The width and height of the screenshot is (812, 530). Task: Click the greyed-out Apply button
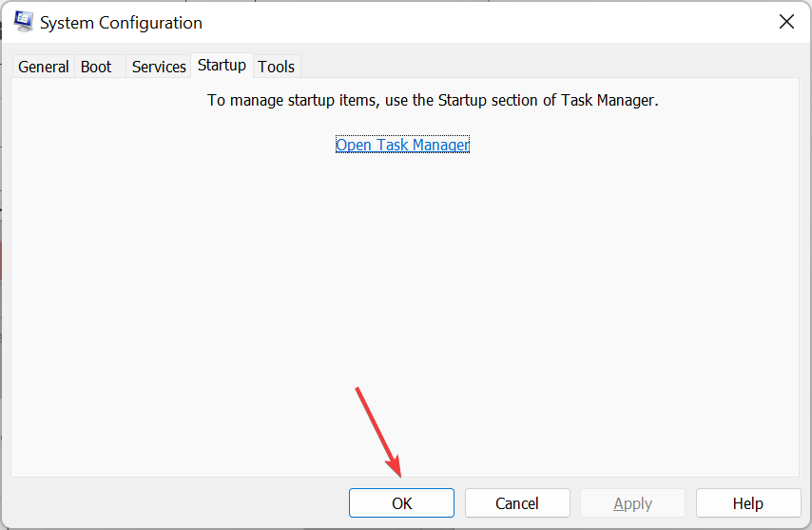point(632,503)
